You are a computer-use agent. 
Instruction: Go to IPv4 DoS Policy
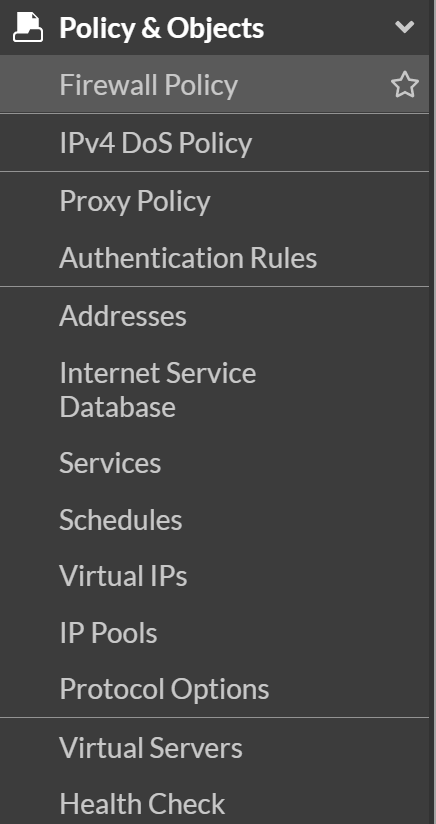(214, 142)
